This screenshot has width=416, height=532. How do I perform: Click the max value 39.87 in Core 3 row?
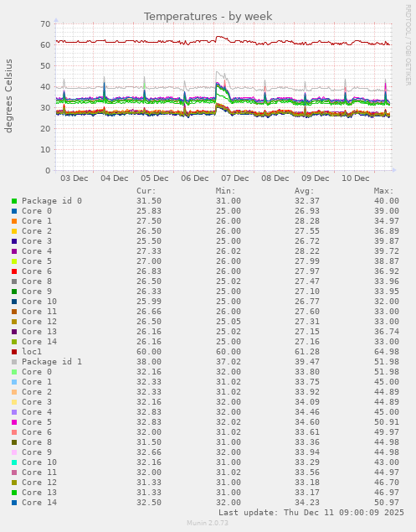387,241
